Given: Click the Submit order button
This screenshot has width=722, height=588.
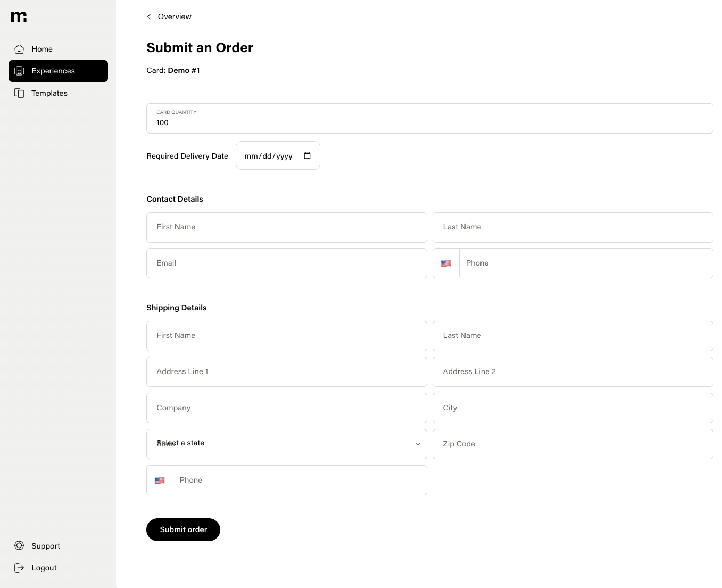Looking at the screenshot, I should (x=183, y=529).
